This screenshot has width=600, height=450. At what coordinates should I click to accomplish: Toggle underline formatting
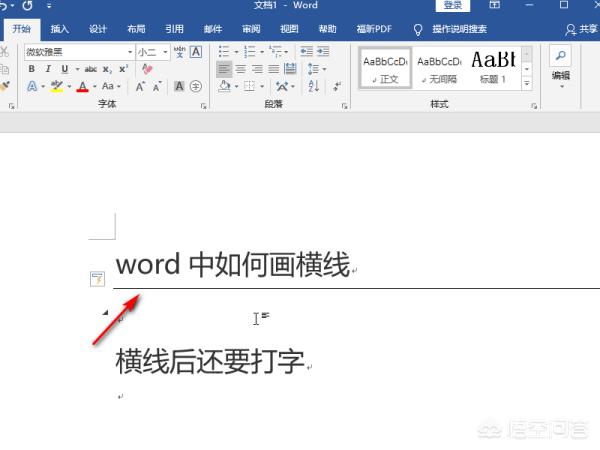(65, 69)
